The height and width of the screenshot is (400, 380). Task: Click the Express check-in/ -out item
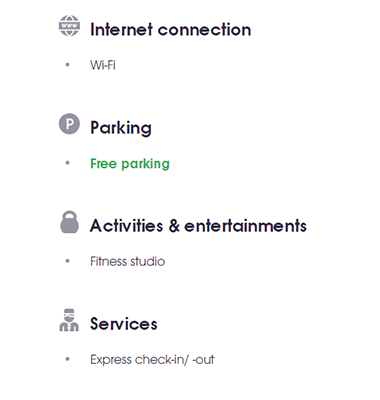152,360
